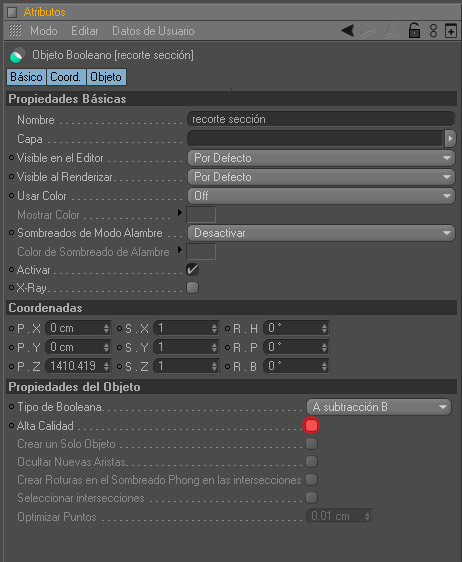Click the forward arrow navigation icon
Image resolution: width=462 pixels, height=562 pixels.
click(x=368, y=31)
